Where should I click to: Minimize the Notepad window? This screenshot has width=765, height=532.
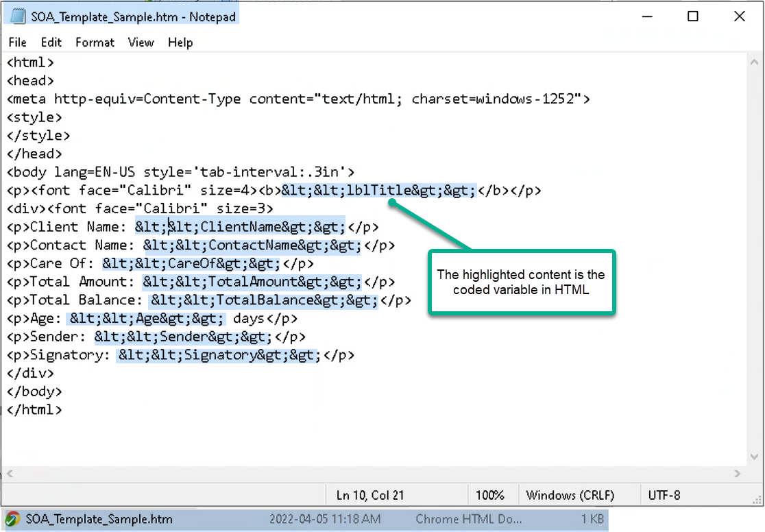click(x=647, y=16)
